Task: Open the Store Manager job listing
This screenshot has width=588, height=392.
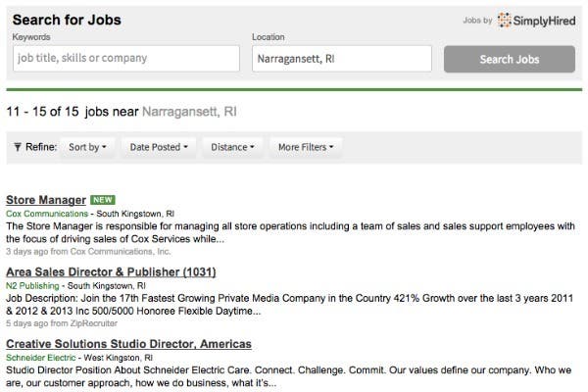Action: pyautogui.click(x=46, y=200)
